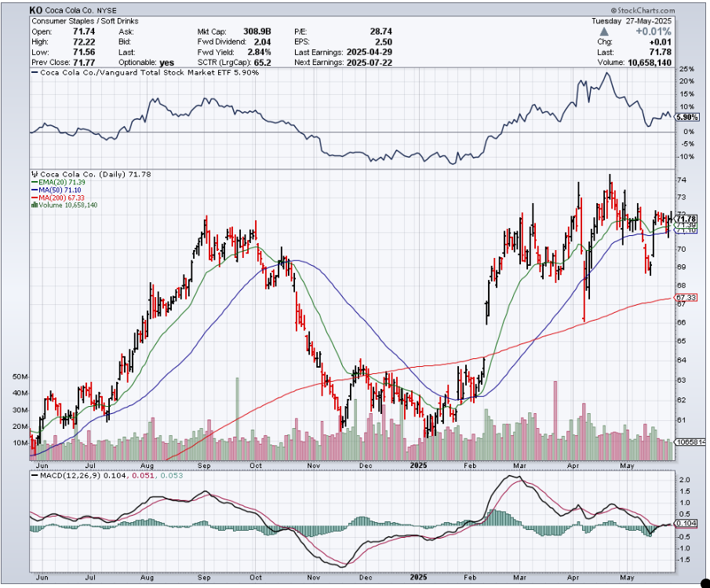This screenshot has height=588, width=710.
Task: Click the blue MA(50) 71.10 legend entry
Action: pos(56,190)
